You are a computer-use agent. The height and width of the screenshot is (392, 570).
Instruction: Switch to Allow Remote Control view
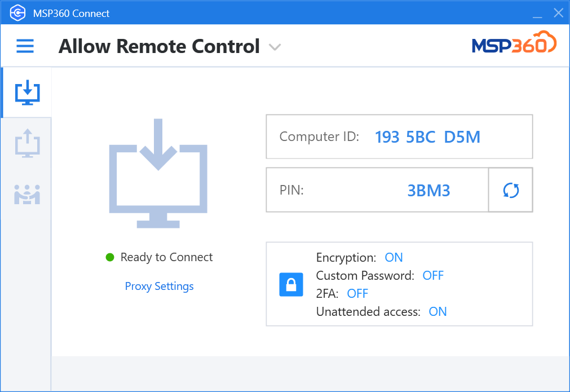[x=159, y=46]
